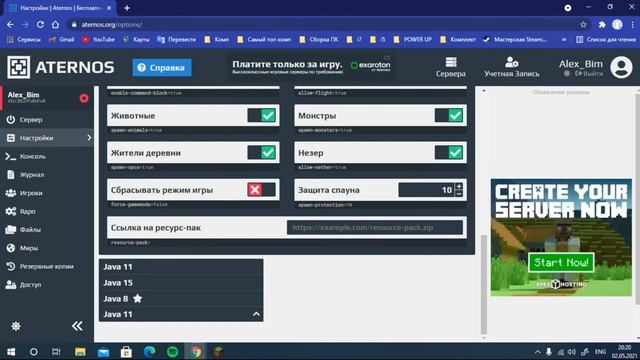Open the Справка help button
The width and height of the screenshot is (640, 360).
pyautogui.click(x=162, y=68)
